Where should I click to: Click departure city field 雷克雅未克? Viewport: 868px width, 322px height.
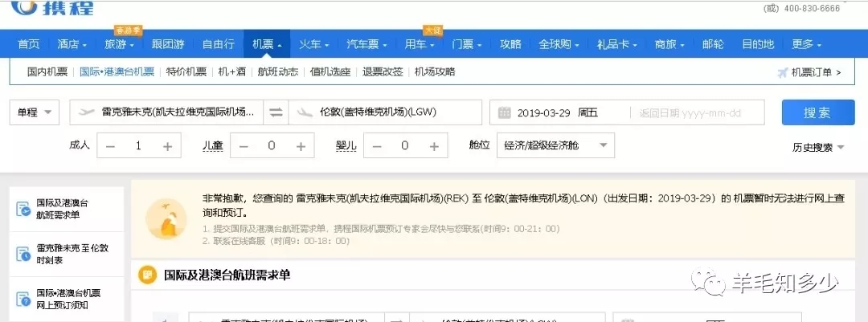click(166, 112)
